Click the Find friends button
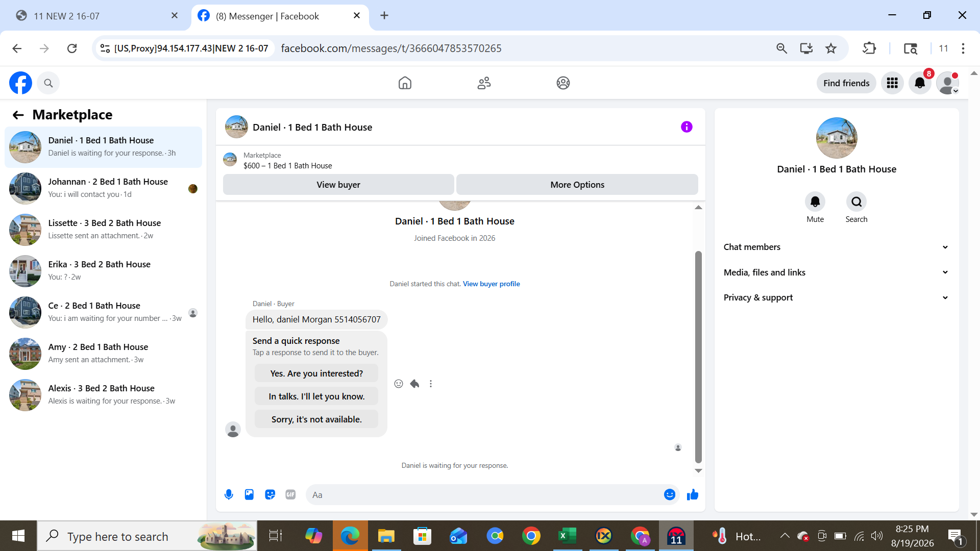 (846, 83)
